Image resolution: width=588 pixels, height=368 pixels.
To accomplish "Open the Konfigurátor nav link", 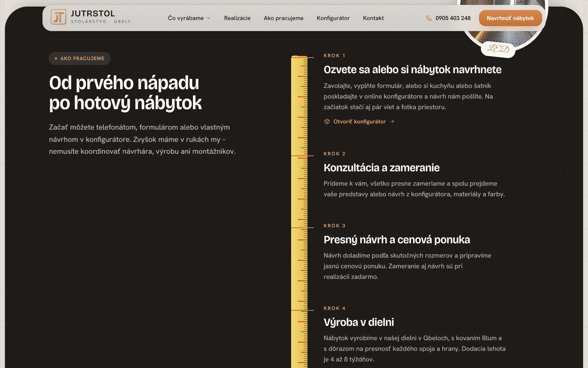I will (x=333, y=18).
